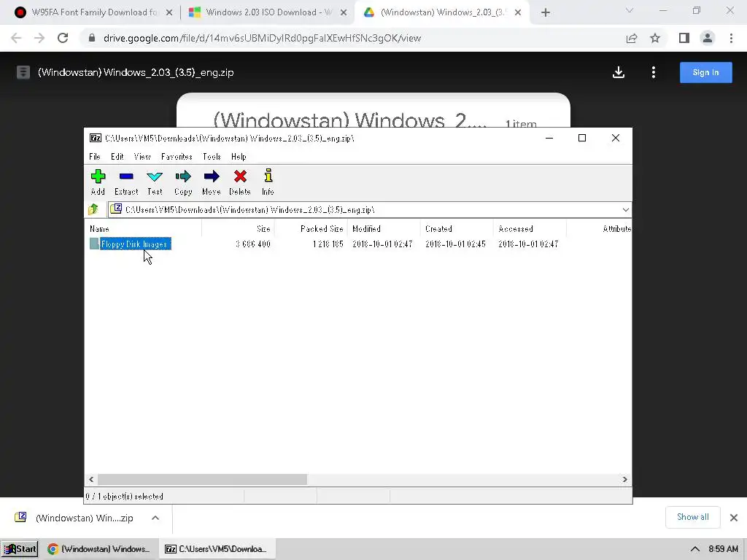Select the Copy toolbar icon
Viewport: 747px width, 560px height.
tap(183, 182)
